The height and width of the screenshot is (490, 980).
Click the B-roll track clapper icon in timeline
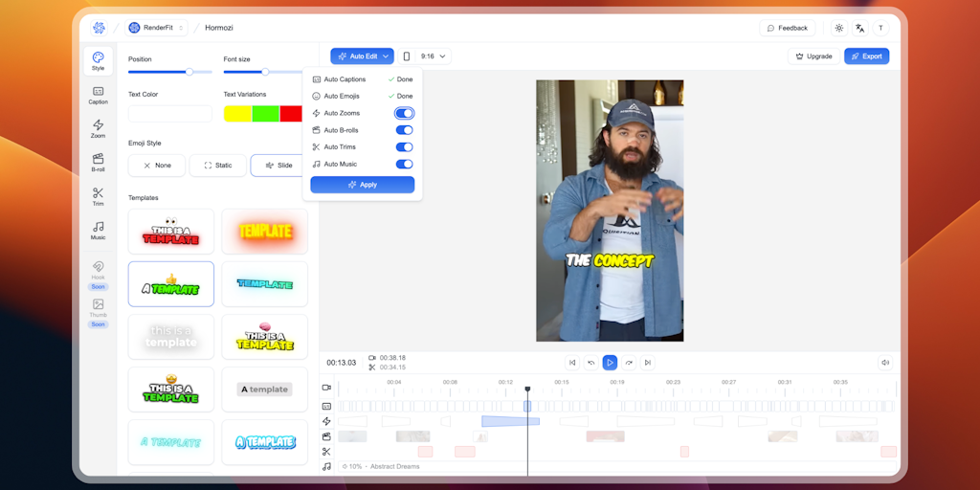coord(326,436)
